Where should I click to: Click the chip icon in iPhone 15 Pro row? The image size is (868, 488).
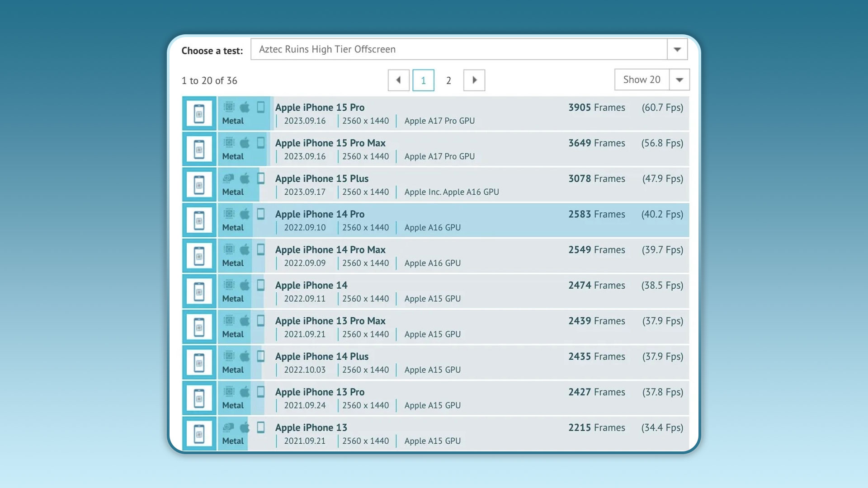[x=229, y=107]
